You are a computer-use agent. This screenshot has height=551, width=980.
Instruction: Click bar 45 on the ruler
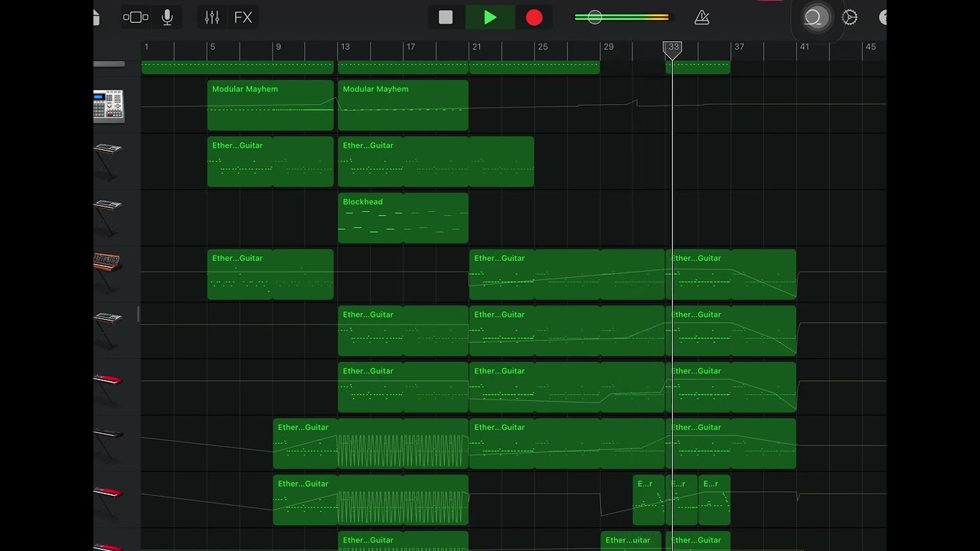(x=871, y=47)
